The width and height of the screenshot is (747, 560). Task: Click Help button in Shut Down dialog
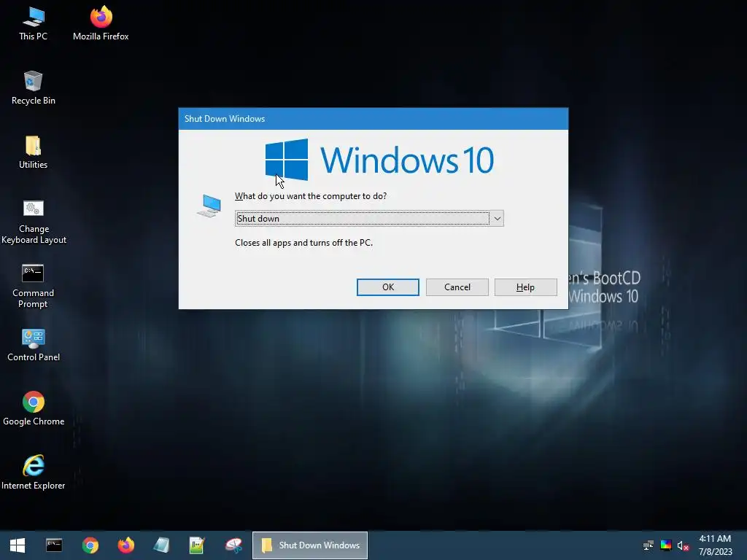525,287
